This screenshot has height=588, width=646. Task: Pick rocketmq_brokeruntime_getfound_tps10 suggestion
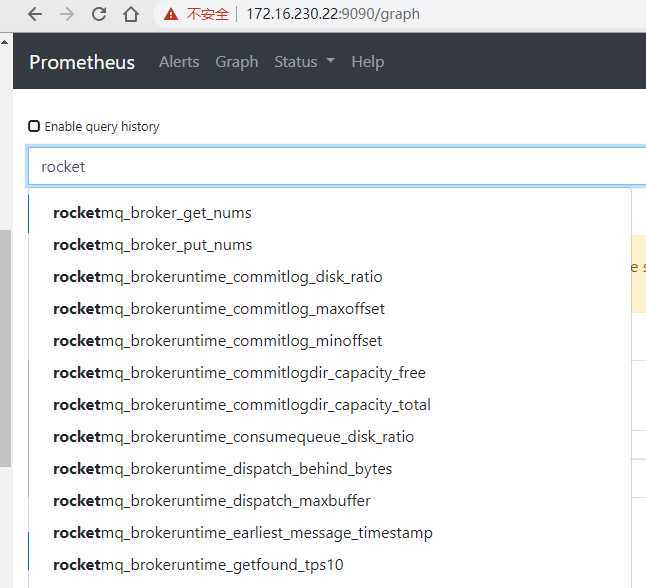pyautogui.click(x=330, y=565)
